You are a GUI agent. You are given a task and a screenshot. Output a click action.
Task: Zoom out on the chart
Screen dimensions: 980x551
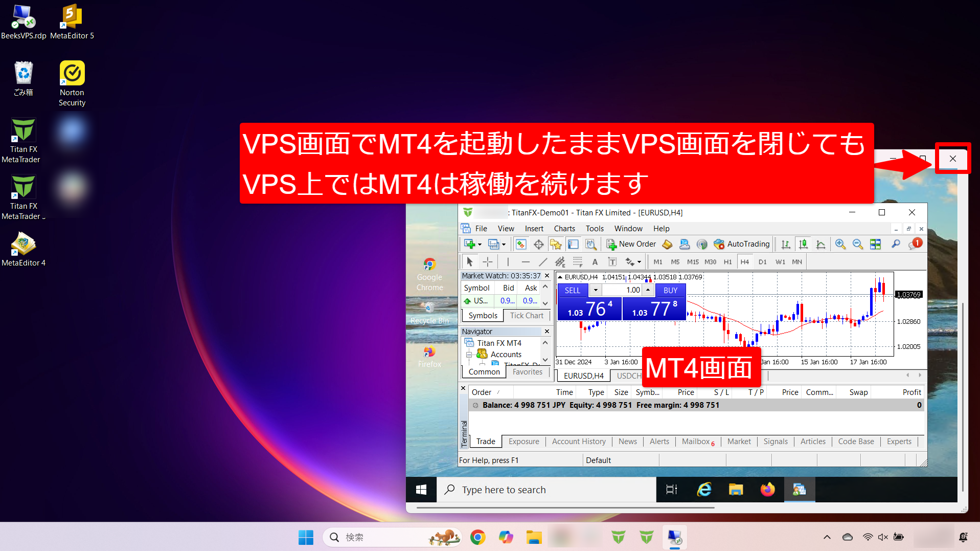pos(857,245)
